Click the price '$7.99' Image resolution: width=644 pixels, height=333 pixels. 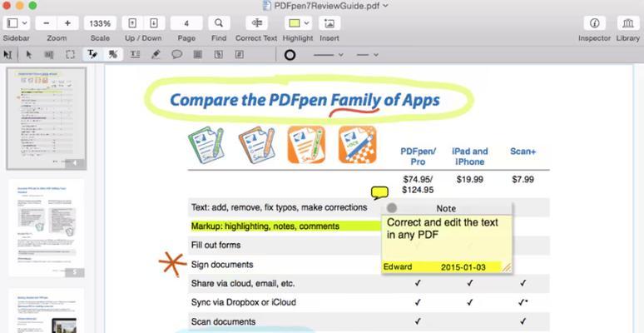[x=523, y=180]
